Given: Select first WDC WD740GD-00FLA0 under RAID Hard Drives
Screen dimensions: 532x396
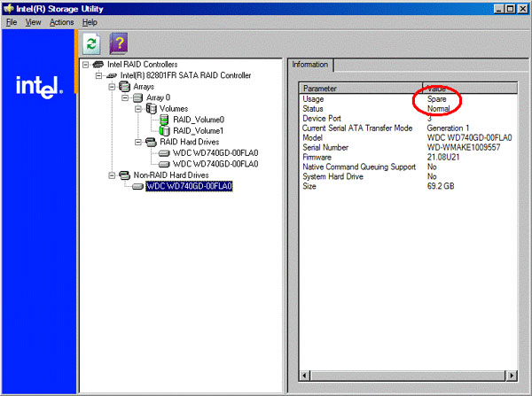Looking at the screenshot, I should tap(215, 153).
